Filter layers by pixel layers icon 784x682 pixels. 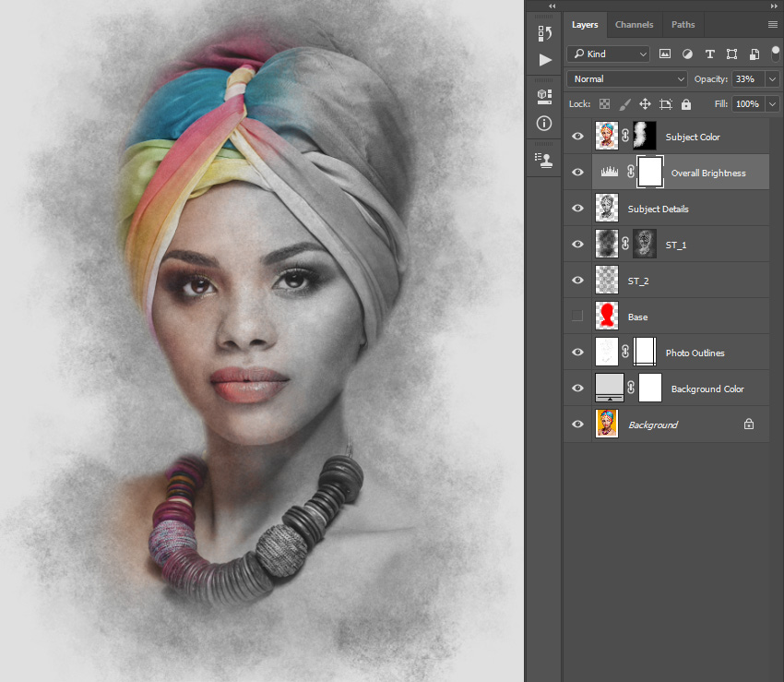coord(664,54)
